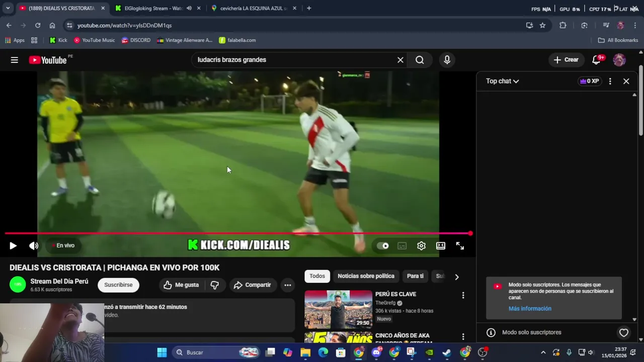Click the address bar URL
The width and height of the screenshot is (644, 362).
[125, 25]
